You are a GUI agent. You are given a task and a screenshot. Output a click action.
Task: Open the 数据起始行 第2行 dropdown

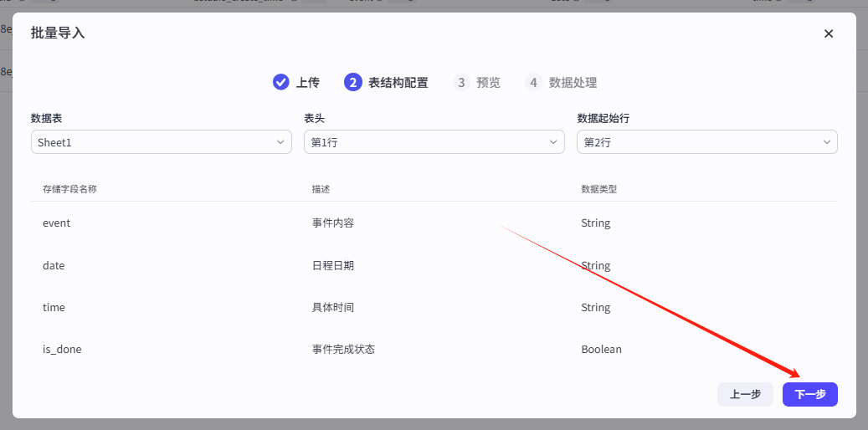click(706, 142)
